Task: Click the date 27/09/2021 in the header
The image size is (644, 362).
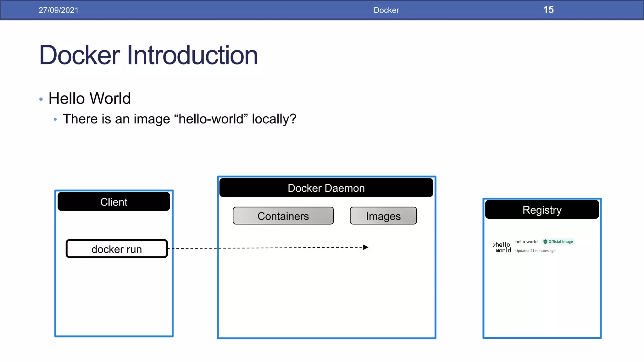Action: (58, 10)
